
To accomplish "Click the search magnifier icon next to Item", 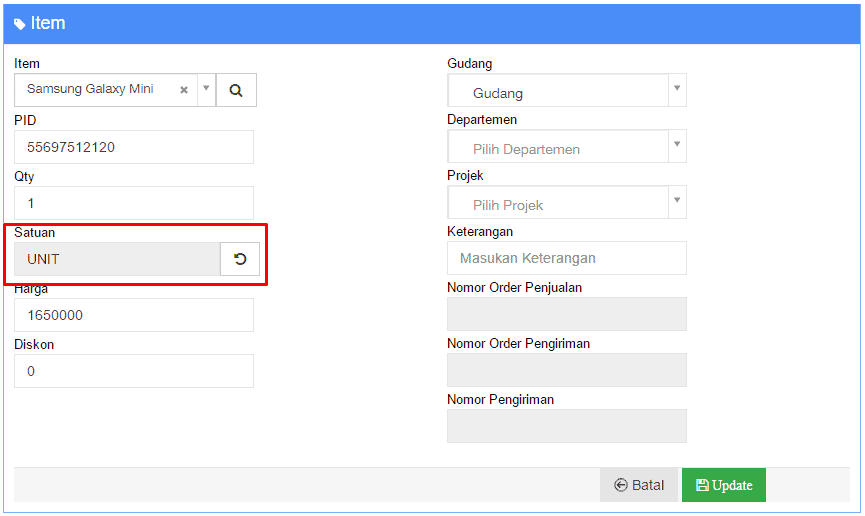I will point(236,90).
